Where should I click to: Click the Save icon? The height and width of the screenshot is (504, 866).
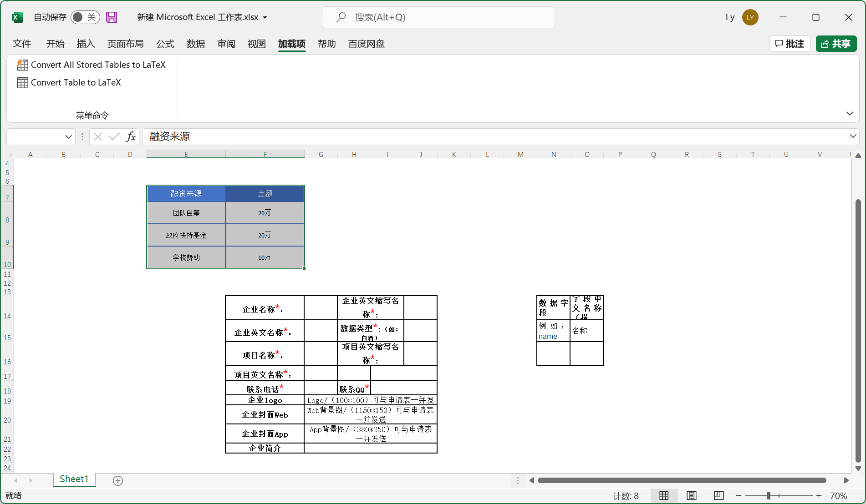coord(111,17)
